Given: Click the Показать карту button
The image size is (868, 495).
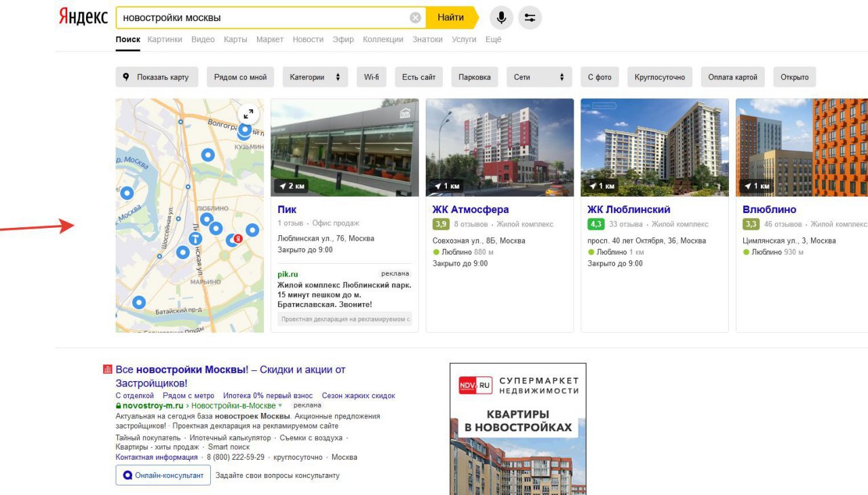Looking at the screenshot, I should coord(157,77).
